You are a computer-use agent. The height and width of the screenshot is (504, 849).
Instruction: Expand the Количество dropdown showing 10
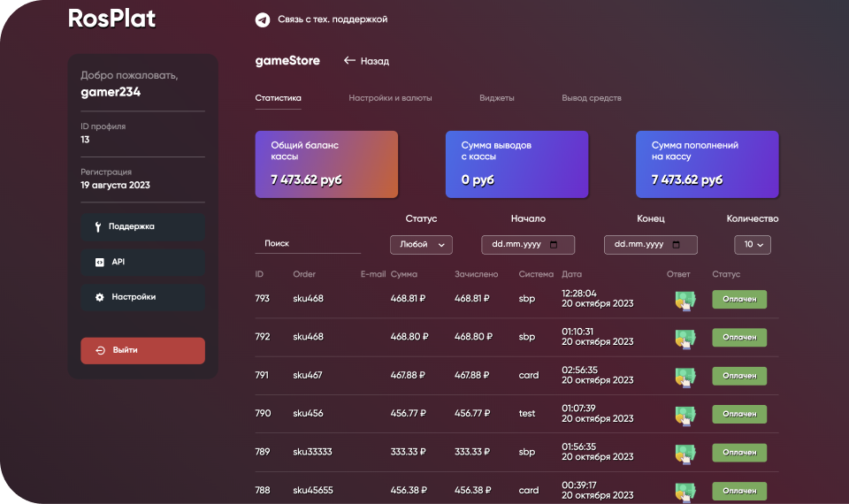point(753,245)
